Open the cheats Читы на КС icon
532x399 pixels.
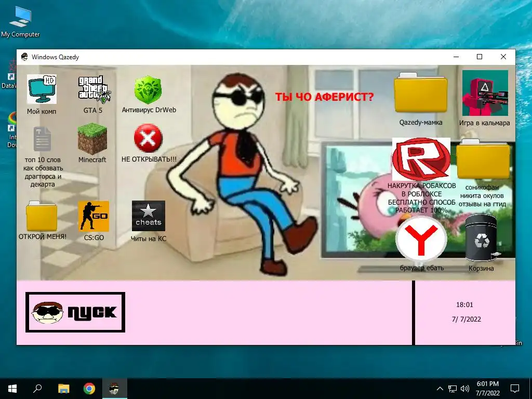point(148,216)
